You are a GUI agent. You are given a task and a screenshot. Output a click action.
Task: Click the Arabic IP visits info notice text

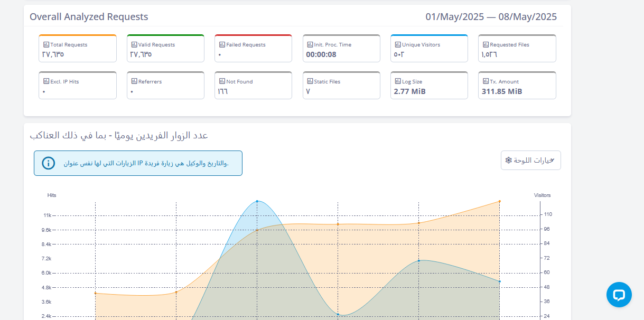(146, 163)
